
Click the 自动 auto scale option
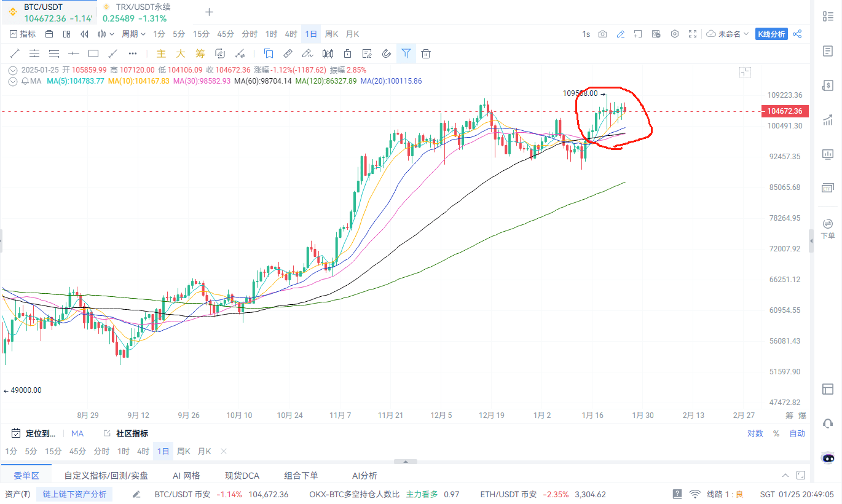coord(797,433)
